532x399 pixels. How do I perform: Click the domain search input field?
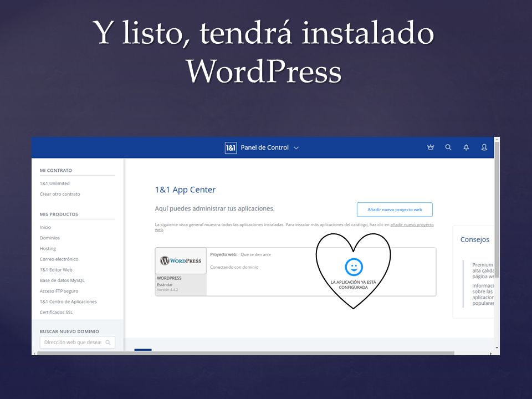click(78, 342)
